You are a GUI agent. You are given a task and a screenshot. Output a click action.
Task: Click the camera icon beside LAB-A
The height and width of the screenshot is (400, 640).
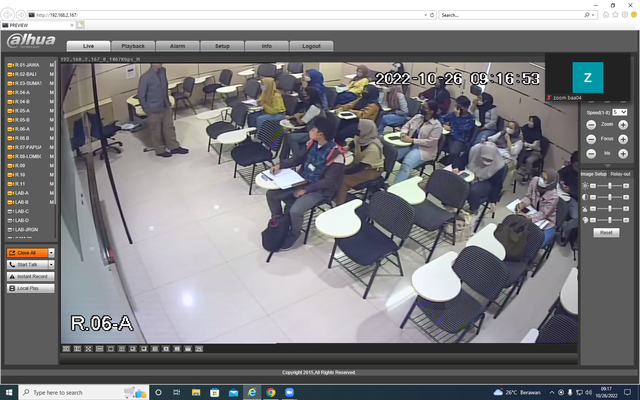pyautogui.click(x=11, y=193)
